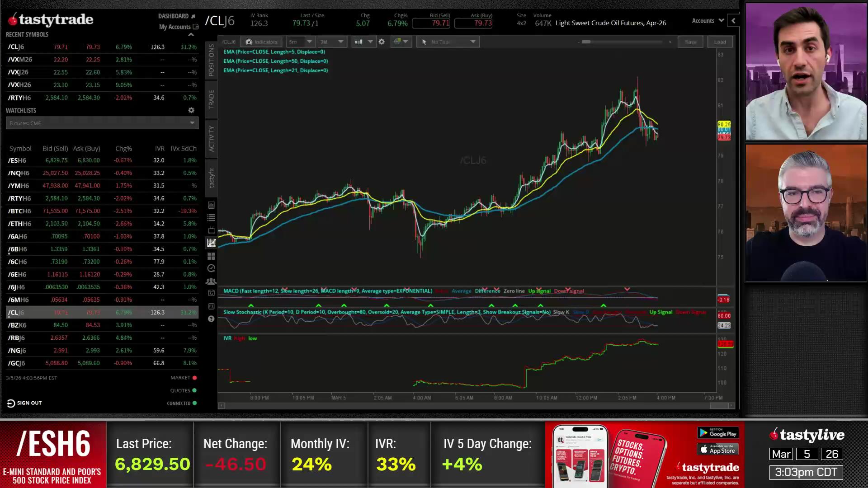Image resolution: width=868 pixels, height=488 pixels.
Task: Toggle the My Accounts panel icon
Action: click(x=196, y=27)
